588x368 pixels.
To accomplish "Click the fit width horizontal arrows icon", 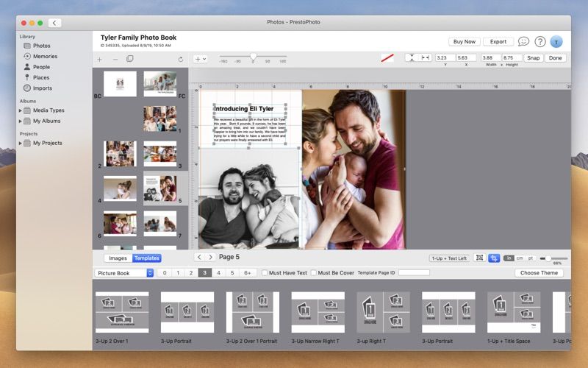I will coord(426,58).
